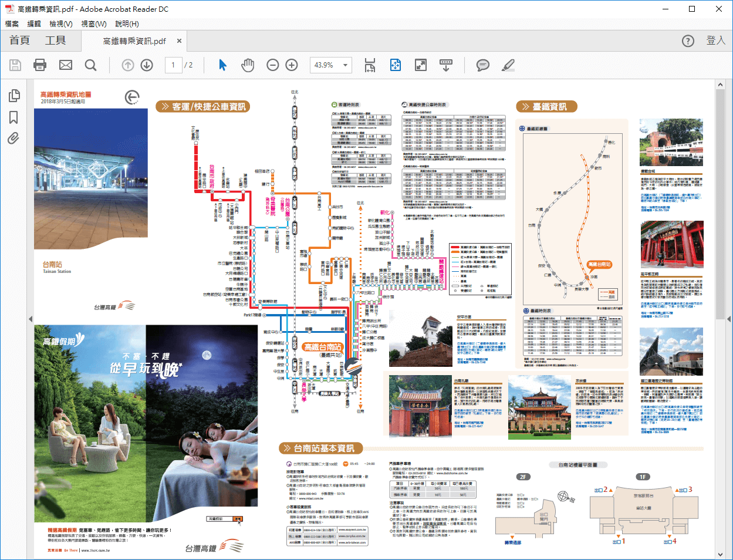
Task: Send file by email envelope icon
Action: coord(66,65)
